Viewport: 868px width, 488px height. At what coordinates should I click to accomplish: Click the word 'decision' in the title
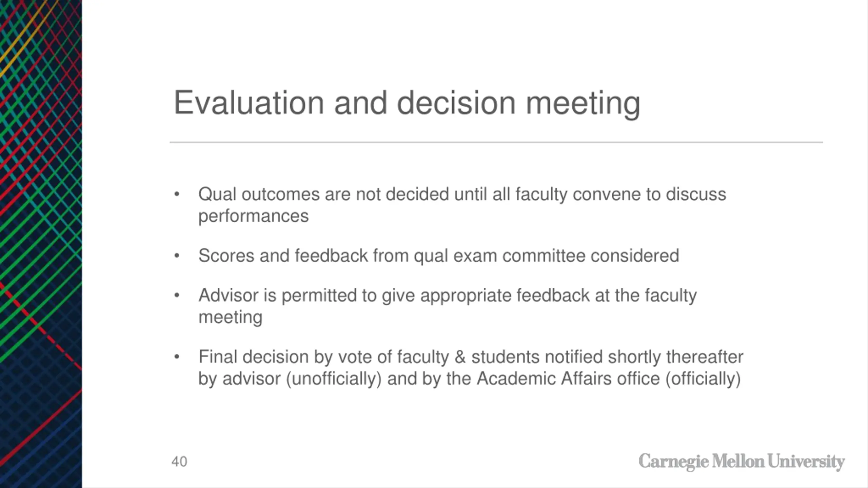[456, 103]
